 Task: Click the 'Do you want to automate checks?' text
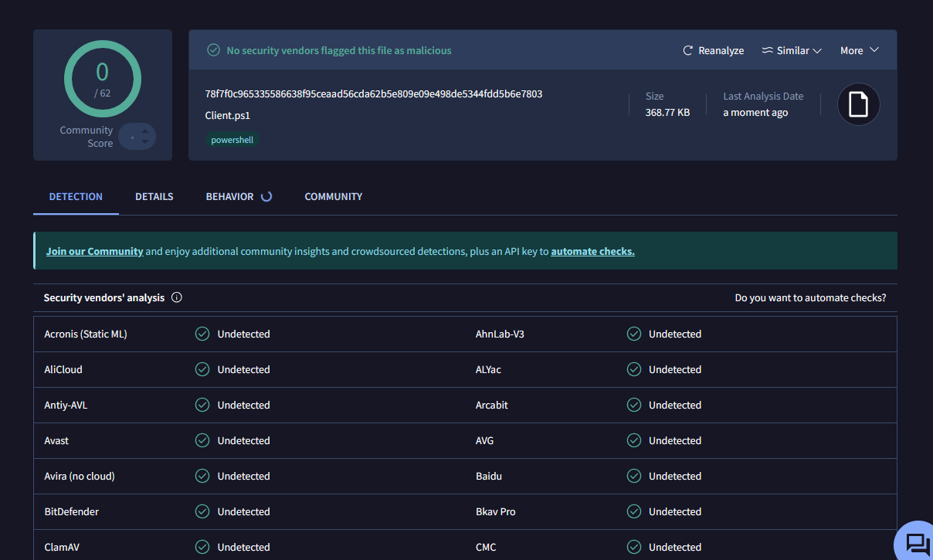[x=810, y=297]
